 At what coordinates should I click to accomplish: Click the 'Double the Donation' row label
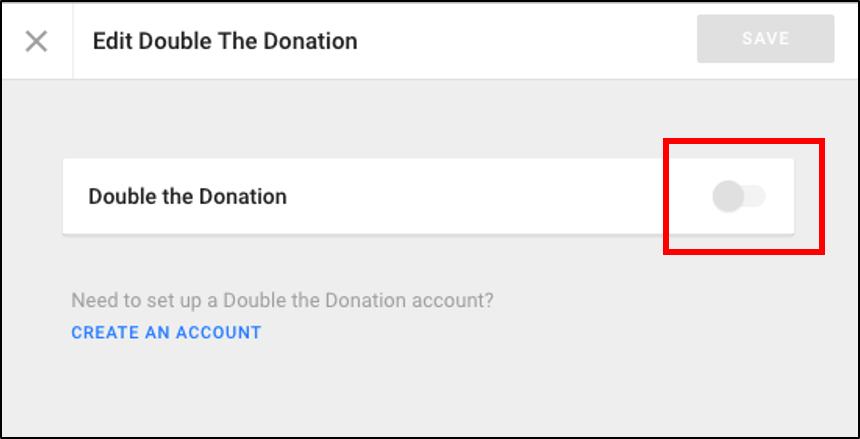[187, 197]
